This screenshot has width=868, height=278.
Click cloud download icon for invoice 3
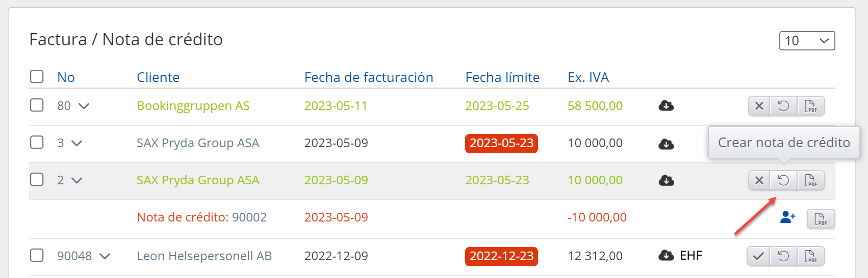(x=666, y=144)
